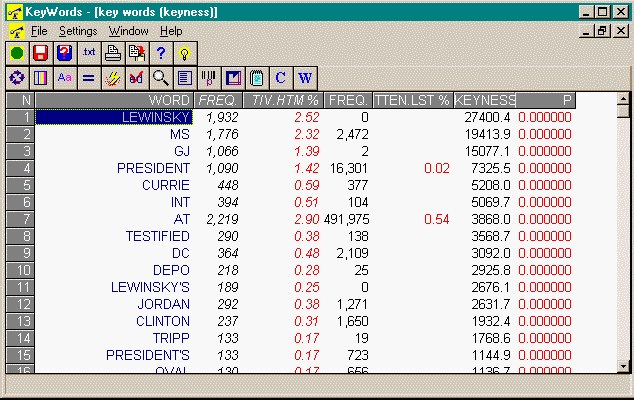Click the magnifying glass search icon
The image size is (634, 400).
[161, 77]
